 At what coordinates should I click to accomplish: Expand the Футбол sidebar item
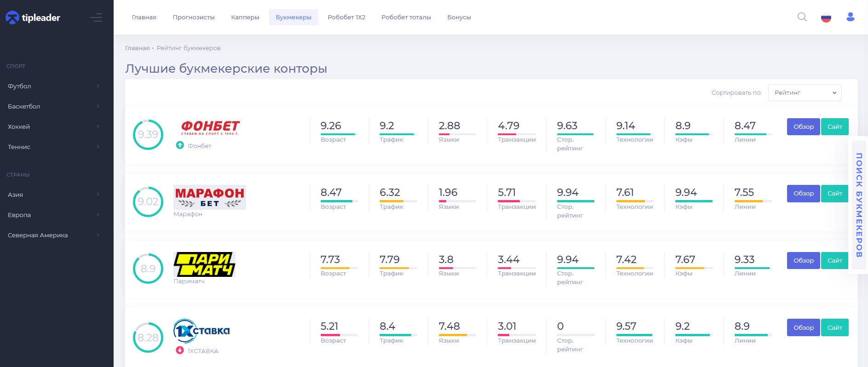pos(53,86)
